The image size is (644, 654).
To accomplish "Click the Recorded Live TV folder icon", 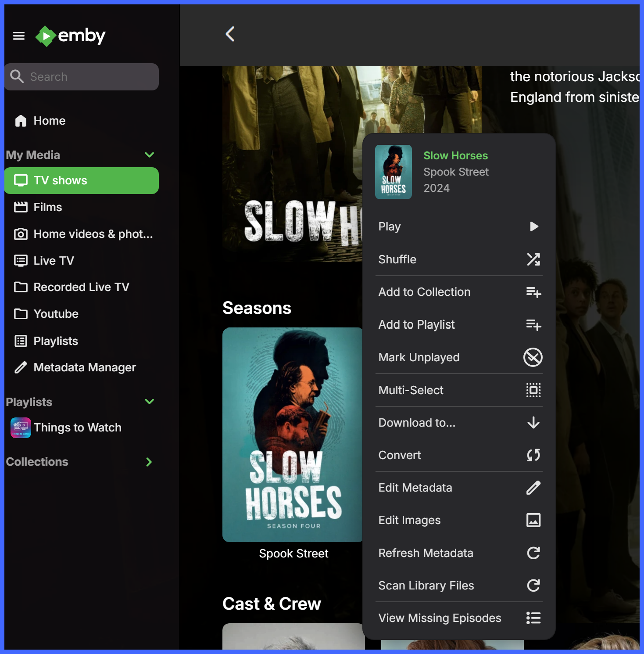I will (21, 287).
